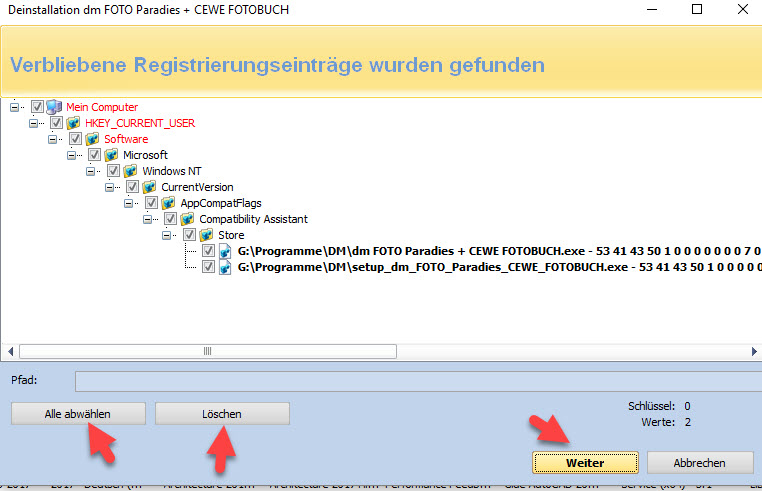
Task: Collapse the Microsoft node
Action: pyautogui.click(x=71, y=155)
